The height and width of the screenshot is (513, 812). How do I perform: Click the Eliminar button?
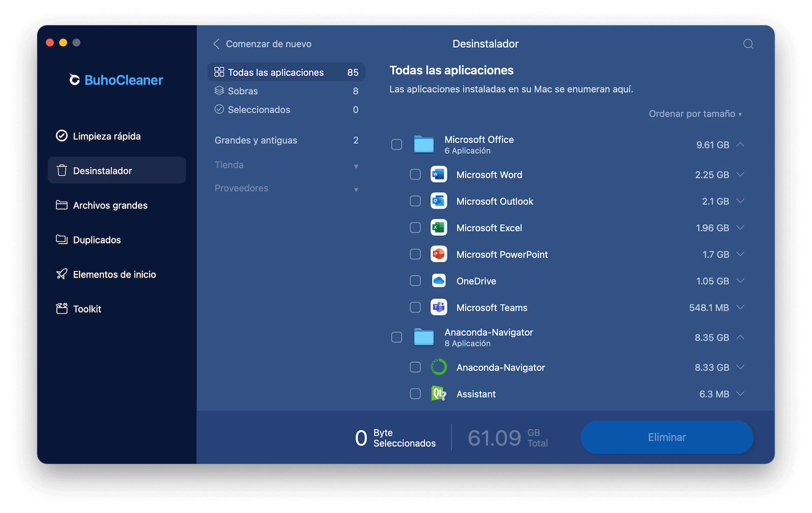point(667,437)
